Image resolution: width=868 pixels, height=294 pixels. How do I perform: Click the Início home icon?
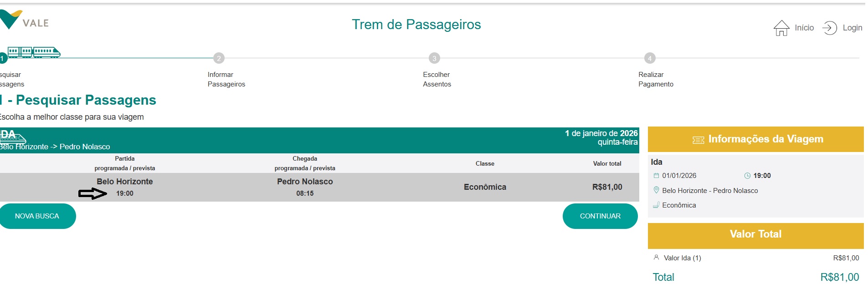(781, 27)
